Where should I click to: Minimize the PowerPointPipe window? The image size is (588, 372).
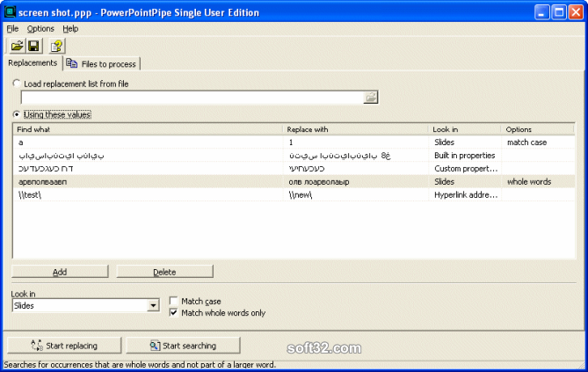pyautogui.click(x=541, y=12)
